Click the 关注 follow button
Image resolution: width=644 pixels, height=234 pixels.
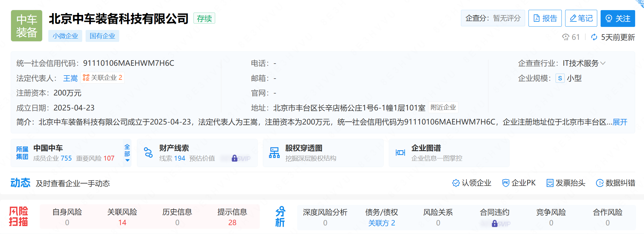618,18
